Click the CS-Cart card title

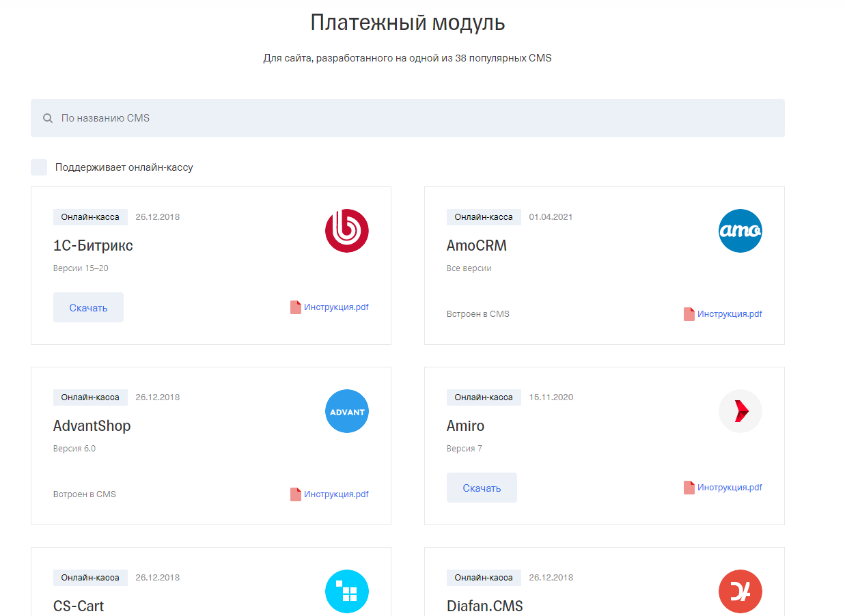[79, 606]
